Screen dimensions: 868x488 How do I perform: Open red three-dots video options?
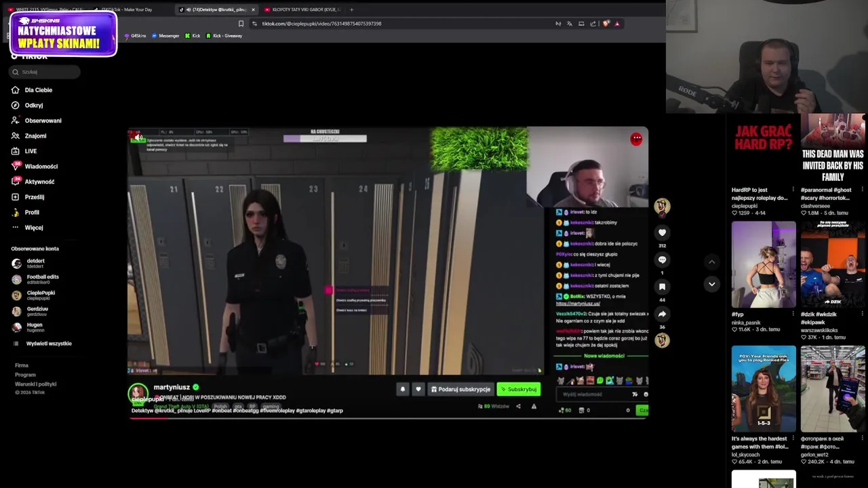[636, 138]
